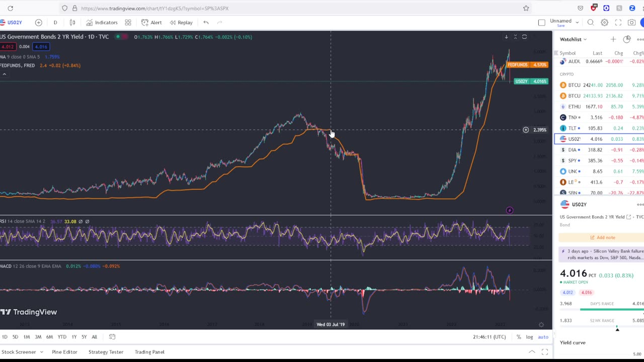Open the Stock Screener dropdown
Screen dimensions: 644x362
click(22, 352)
